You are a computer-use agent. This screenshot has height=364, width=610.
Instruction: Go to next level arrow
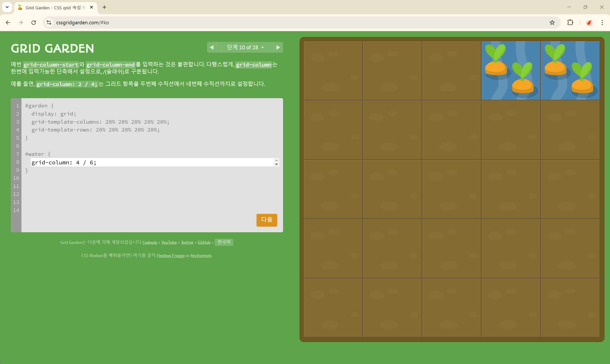278,47
